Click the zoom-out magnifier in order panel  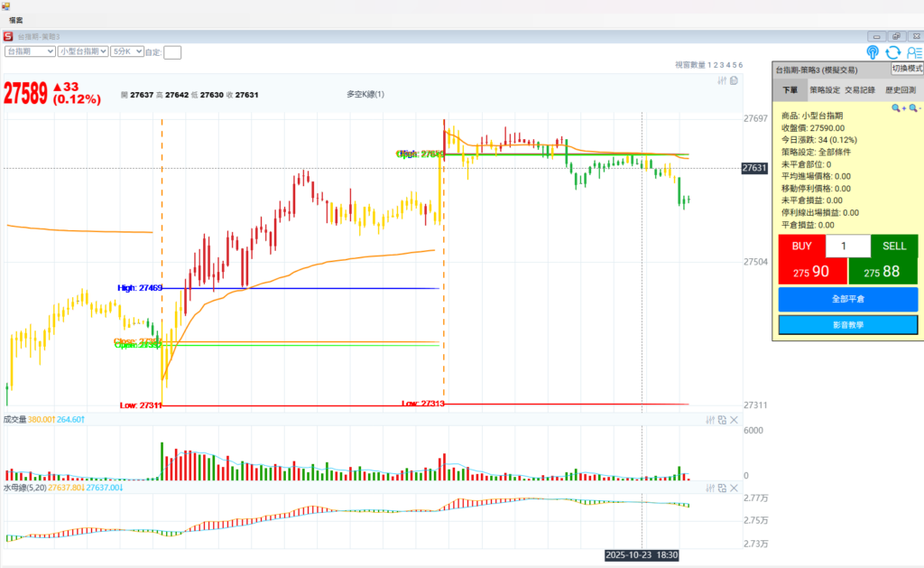[914, 108]
